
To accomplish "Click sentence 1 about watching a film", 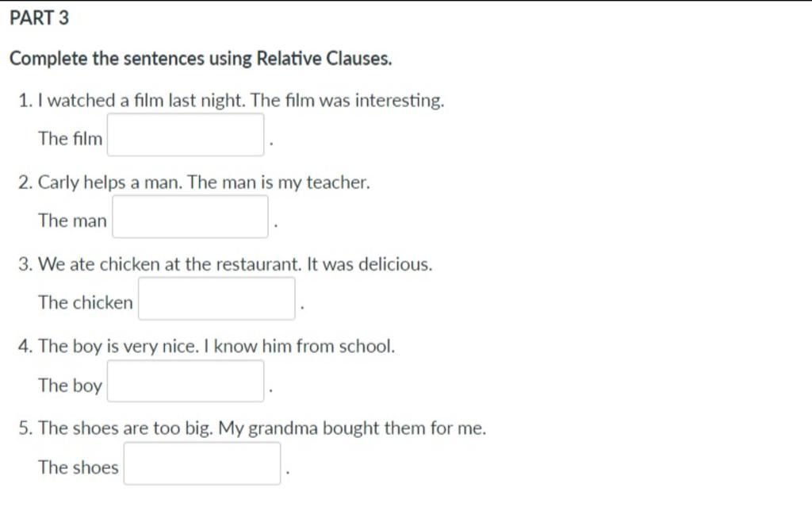I will click(231, 100).
